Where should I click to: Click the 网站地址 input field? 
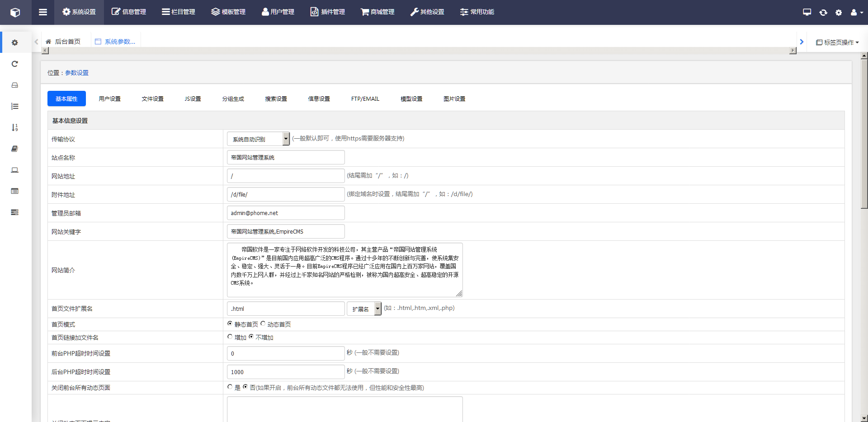coord(286,176)
